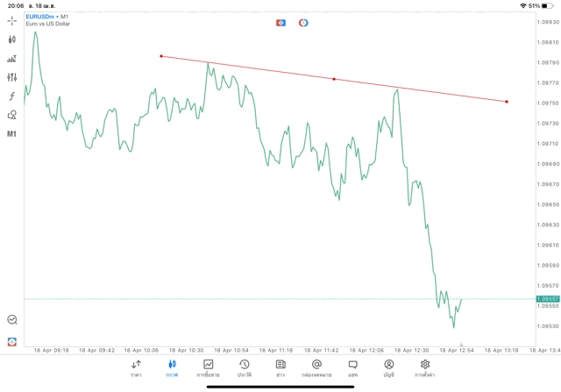
Task: Select the middle point of red trendline
Action: coord(334,79)
